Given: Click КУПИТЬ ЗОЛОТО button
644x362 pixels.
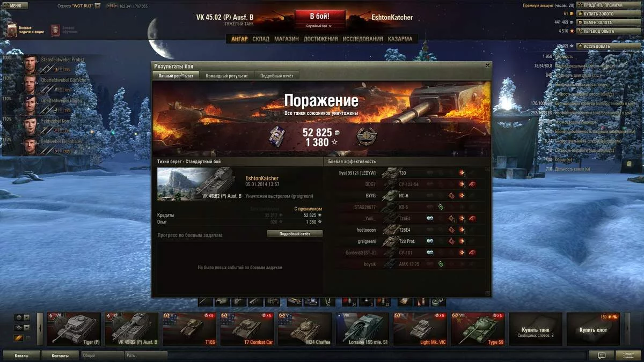Looking at the screenshot, I should 609,14.
